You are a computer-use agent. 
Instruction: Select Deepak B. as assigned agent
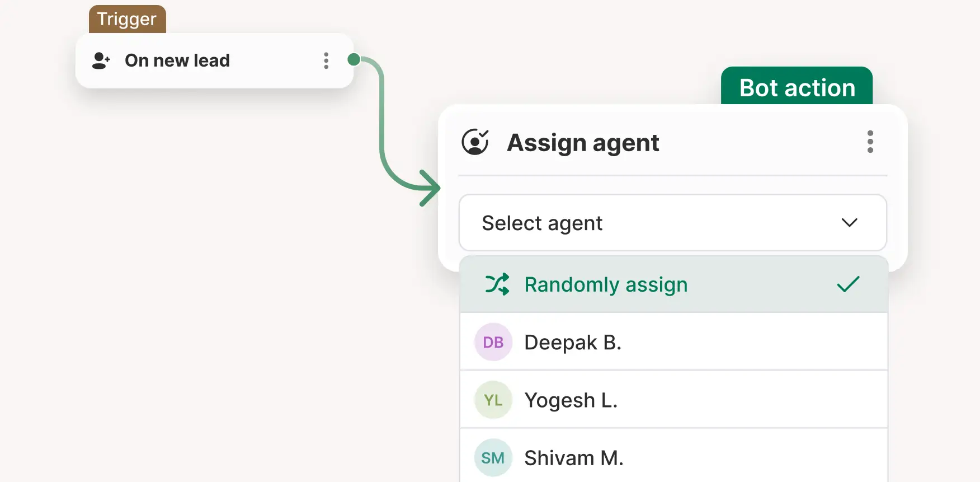click(x=572, y=341)
